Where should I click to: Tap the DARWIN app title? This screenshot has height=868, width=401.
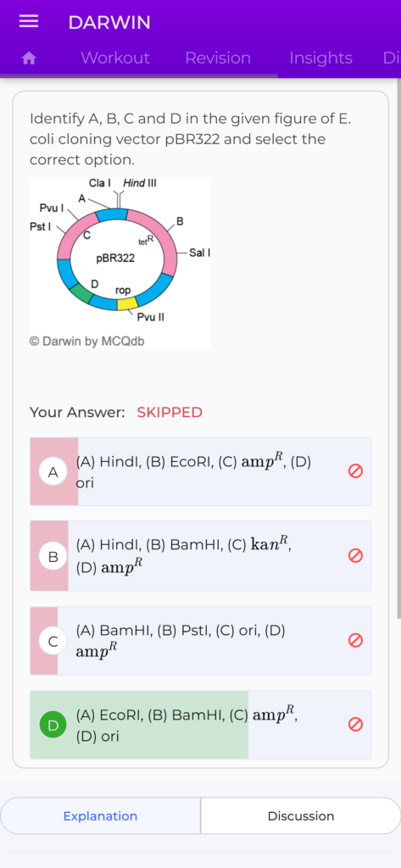click(x=109, y=23)
